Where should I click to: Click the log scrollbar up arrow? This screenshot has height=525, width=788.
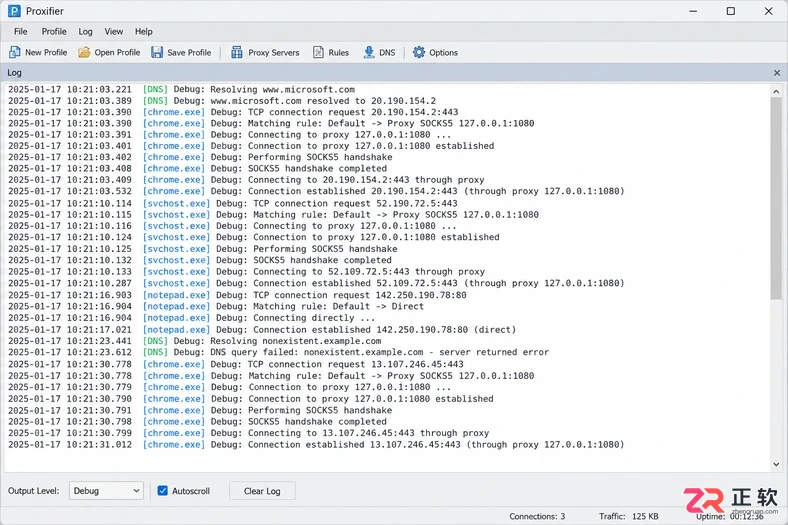[776, 91]
